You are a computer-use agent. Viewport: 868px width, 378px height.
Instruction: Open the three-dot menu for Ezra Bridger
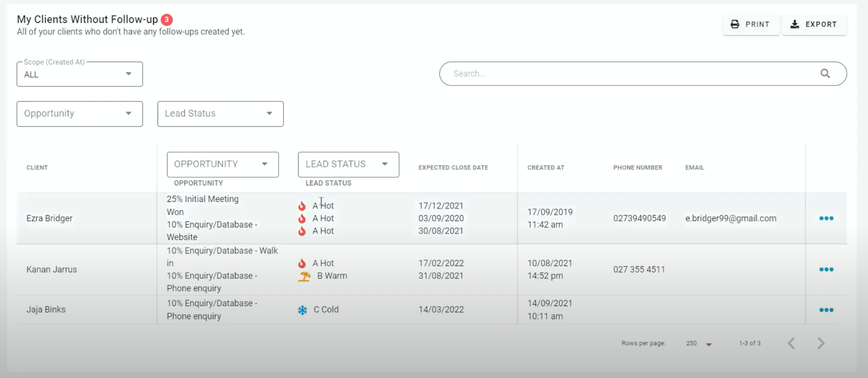[x=826, y=218]
